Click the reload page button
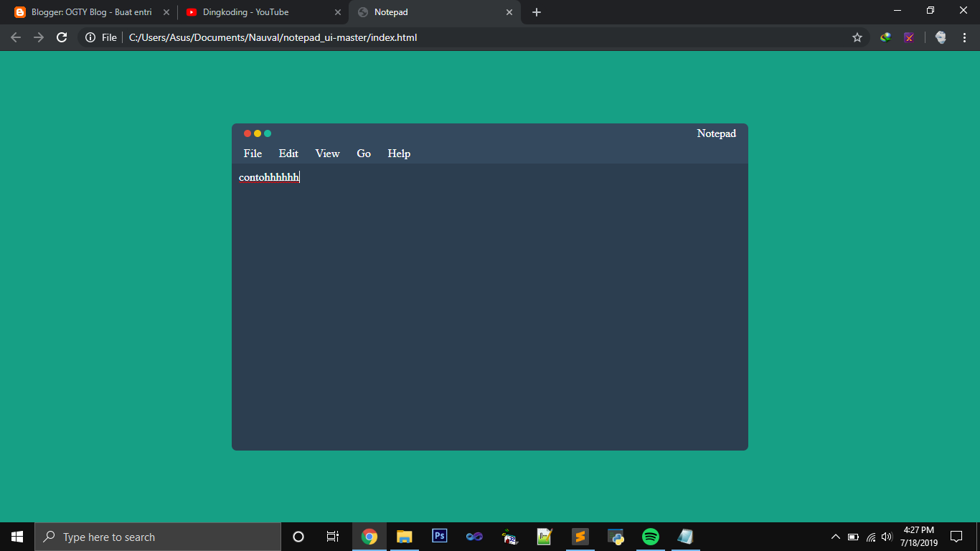Image resolution: width=980 pixels, height=551 pixels. [61, 37]
